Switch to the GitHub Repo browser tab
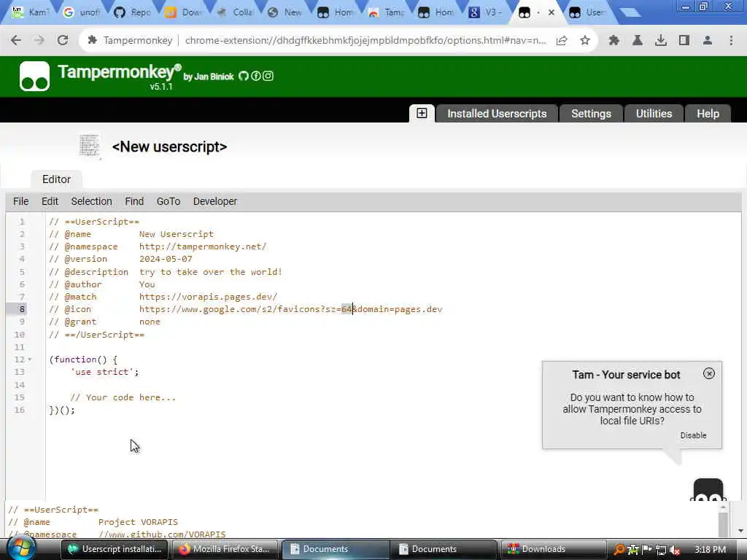The image size is (747, 560). (x=133, y=12)
